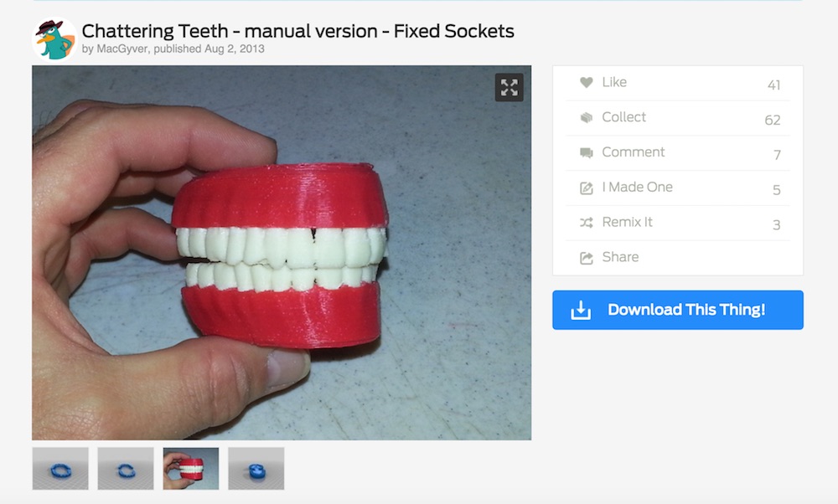Click the main chattering teeth photo
Image resolution: width=838 pixels, height=504 pixels.
click(x=282, y=253)
